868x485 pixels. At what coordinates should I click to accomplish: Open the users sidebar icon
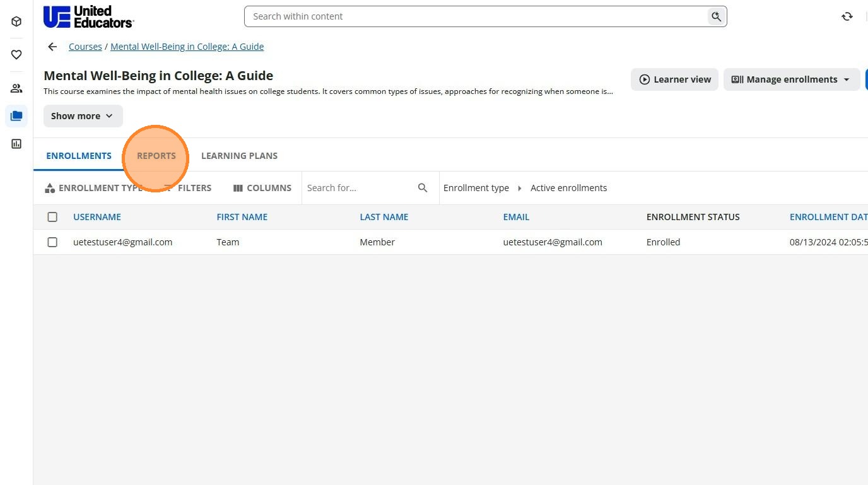click(16, 88)
